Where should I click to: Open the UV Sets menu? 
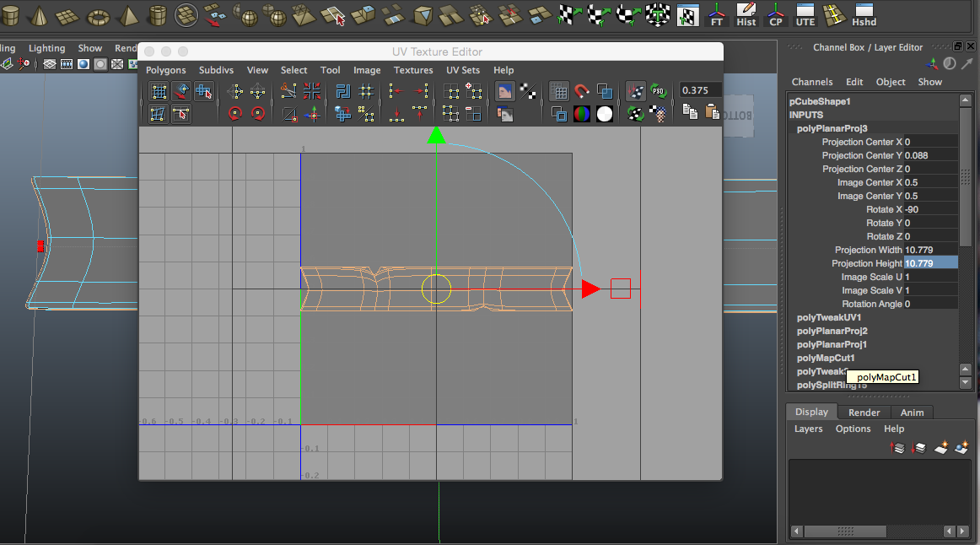[x=462, y=70]
